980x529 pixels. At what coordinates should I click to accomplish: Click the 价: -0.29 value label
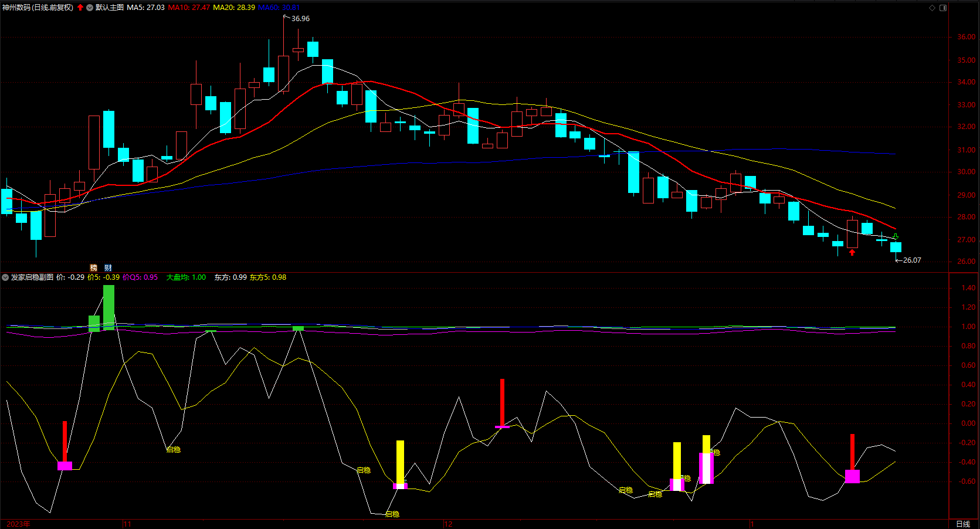coord(70,277)
